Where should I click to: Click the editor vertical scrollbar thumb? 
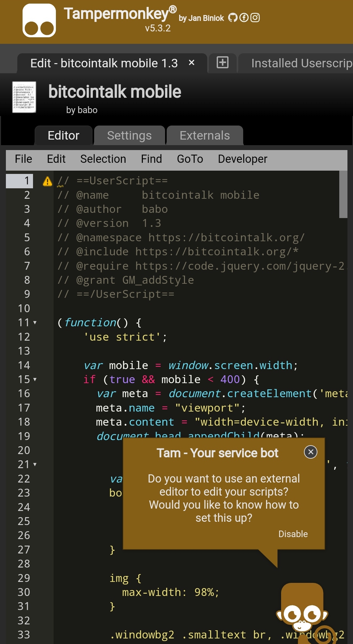(x=343, y=194)
